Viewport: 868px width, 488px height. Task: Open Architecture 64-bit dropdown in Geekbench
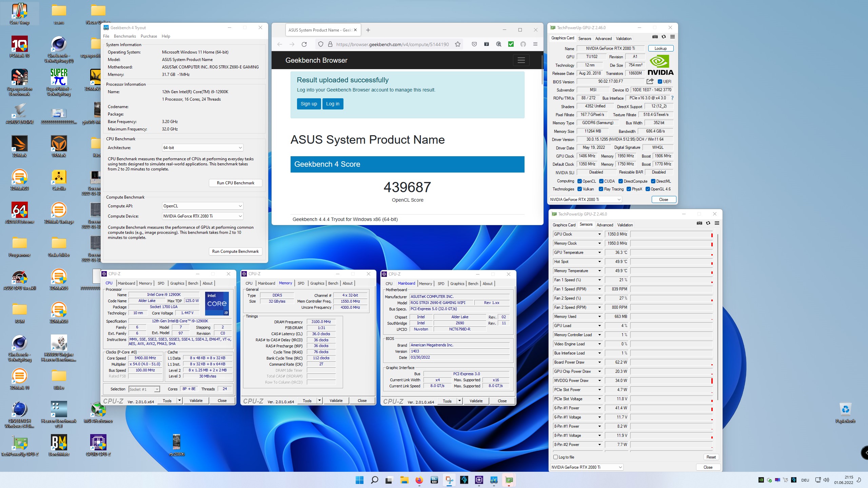[x=202, y=148]
